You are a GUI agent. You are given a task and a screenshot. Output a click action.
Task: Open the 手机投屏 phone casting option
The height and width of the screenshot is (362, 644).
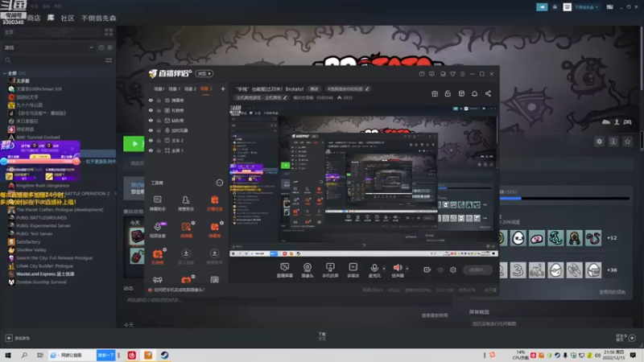coord(330,269)
